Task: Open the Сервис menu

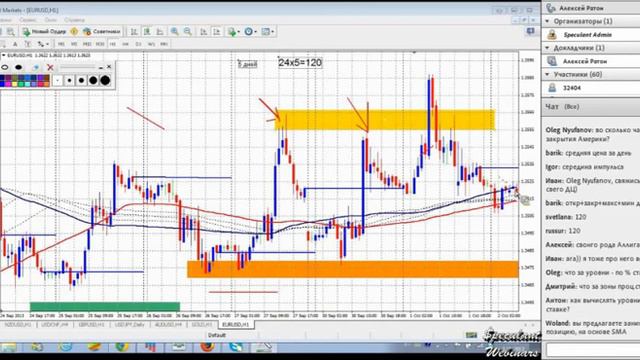Action: (27, 20)
